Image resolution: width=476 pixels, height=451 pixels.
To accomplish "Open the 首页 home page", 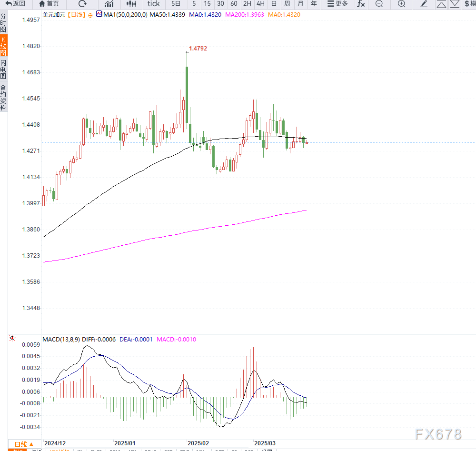I will point(49,4).
